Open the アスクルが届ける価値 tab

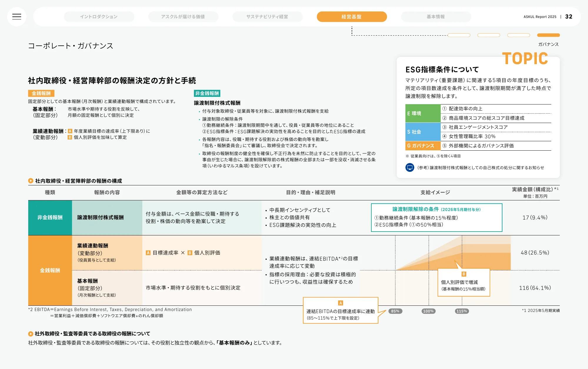183,17
